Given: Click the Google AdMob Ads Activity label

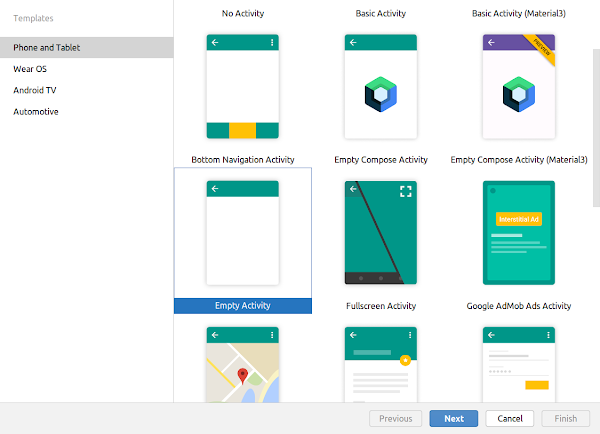Looking at the screenshot, I should tap(519, 306).
